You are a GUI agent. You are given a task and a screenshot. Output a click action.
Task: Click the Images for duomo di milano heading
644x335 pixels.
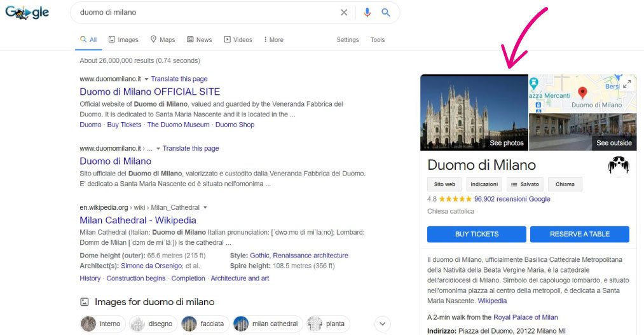point(154,302)
